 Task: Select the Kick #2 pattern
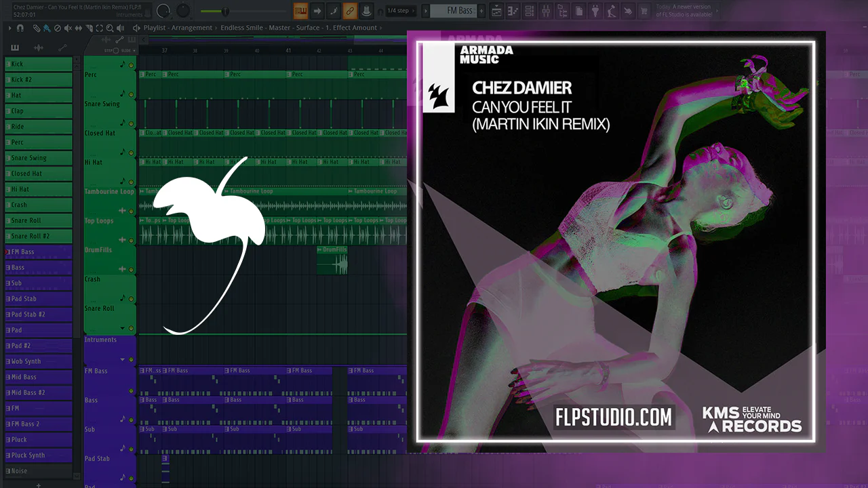(39, 79)
